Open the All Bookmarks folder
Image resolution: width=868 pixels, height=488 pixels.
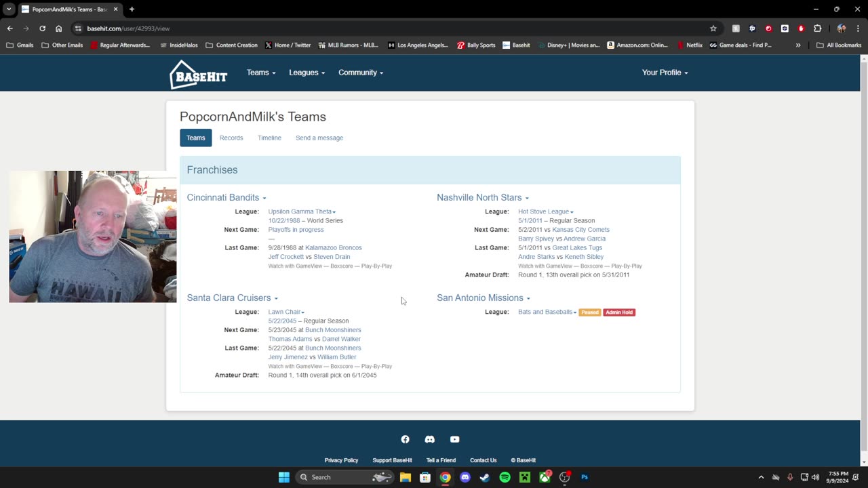click(x=839, y=45)
